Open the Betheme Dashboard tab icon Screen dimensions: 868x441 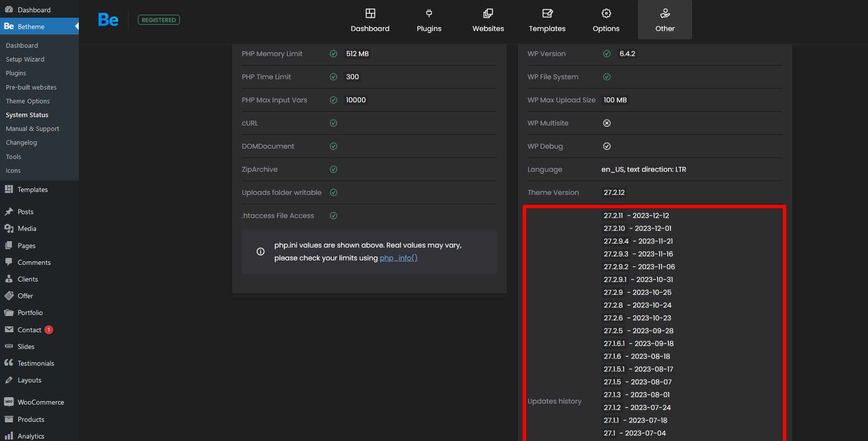click(x=370, y=13)
